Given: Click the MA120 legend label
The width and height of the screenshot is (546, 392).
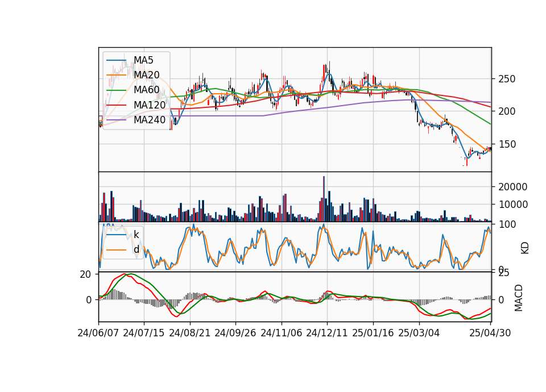Looking at the screenshot, I should 150,105.
